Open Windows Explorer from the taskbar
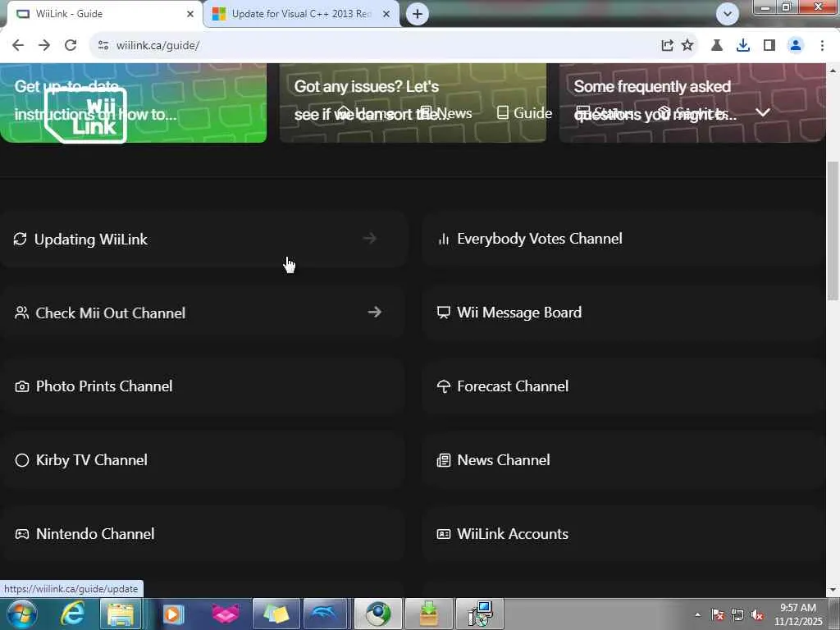This screenshot has height=630, width=840. point(121,614)
